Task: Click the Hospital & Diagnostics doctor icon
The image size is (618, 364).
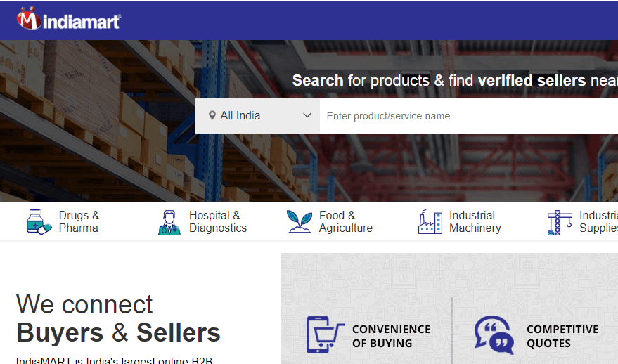Action: point(169,222)
